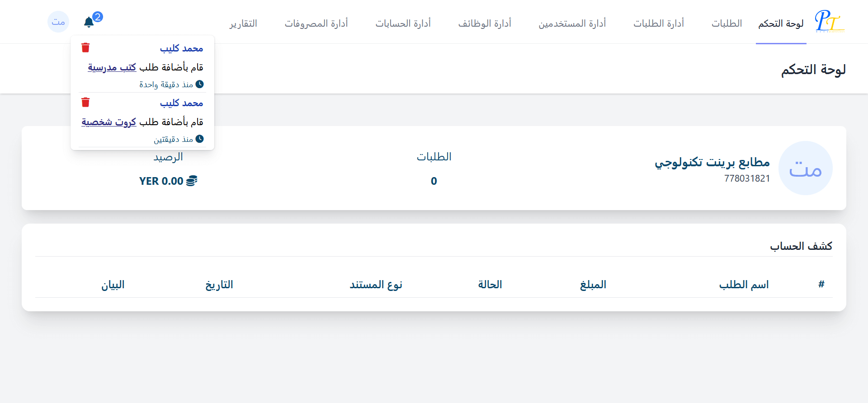Go to the الطلبات nav item
This screenshot has height=403, width=868.
[x=726, y=23]
